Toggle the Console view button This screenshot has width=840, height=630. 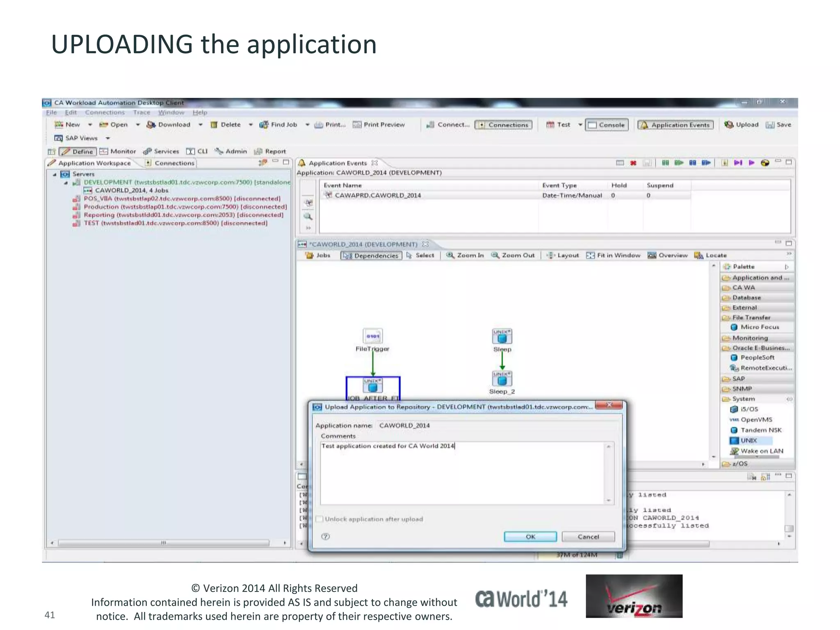click(607, 125)
